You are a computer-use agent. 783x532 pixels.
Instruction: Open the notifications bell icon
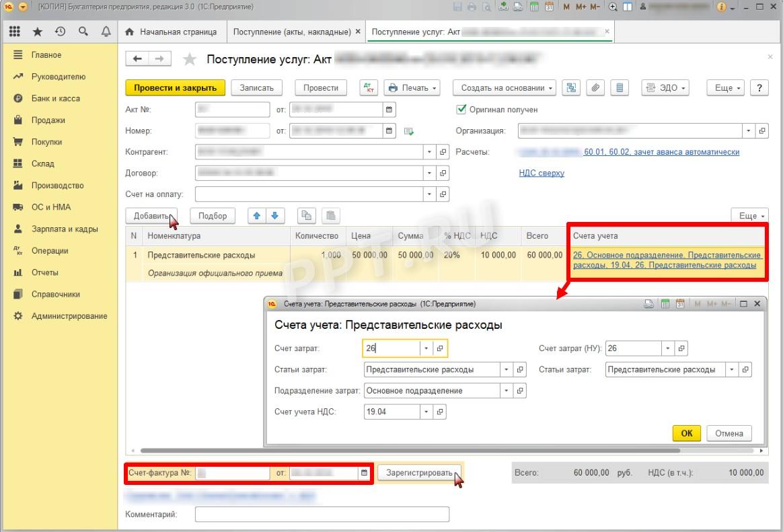click(x=106, y=32)
